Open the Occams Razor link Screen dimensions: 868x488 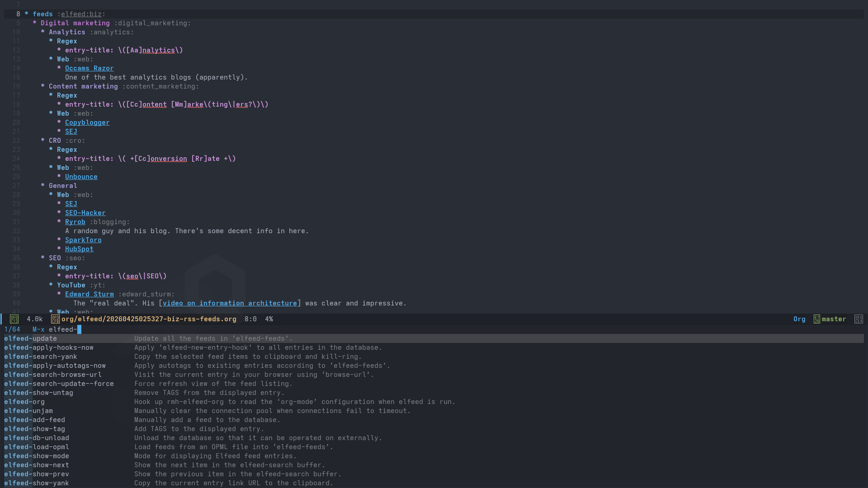[89, 68]
